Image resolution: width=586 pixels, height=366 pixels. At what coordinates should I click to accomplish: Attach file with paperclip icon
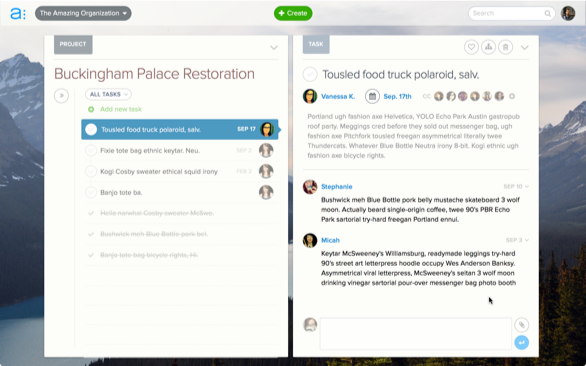[521, 325]
